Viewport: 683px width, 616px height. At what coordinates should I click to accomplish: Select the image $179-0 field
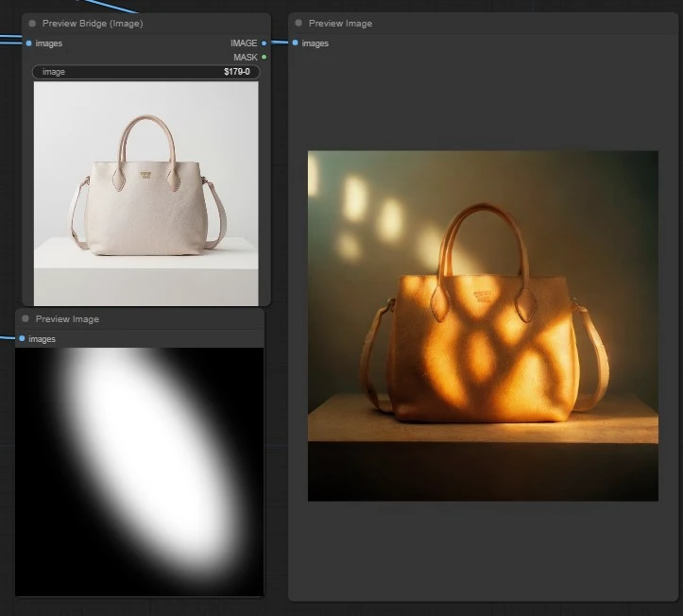click(145, 72)
